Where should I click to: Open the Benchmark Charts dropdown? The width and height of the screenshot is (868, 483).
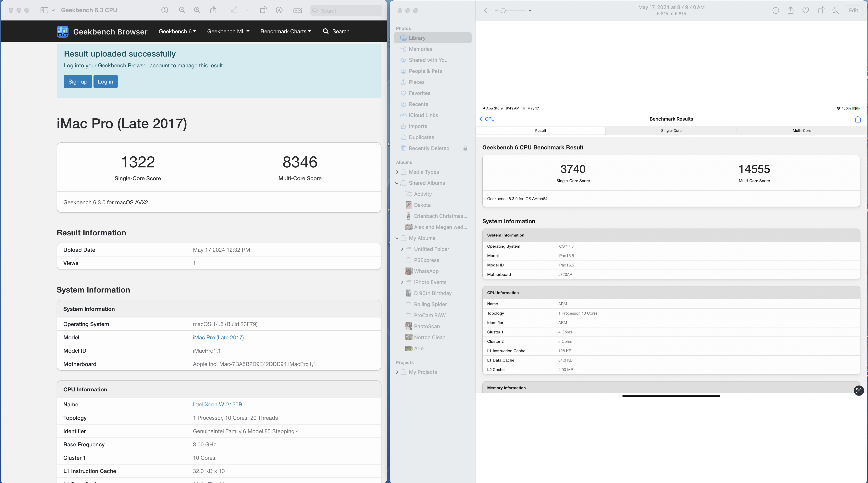[x=285, y=31]
